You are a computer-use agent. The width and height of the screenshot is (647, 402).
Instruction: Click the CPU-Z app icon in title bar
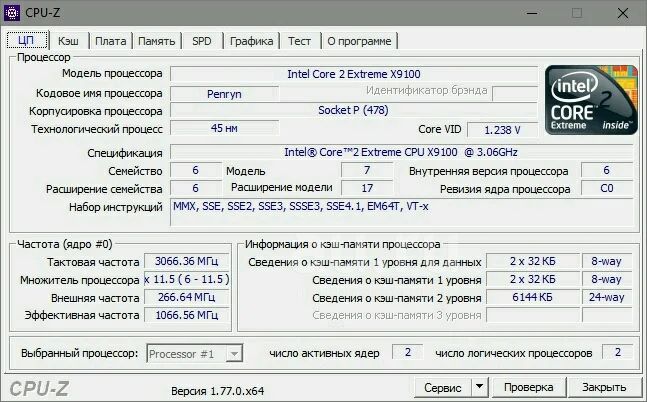coord(12,13)
